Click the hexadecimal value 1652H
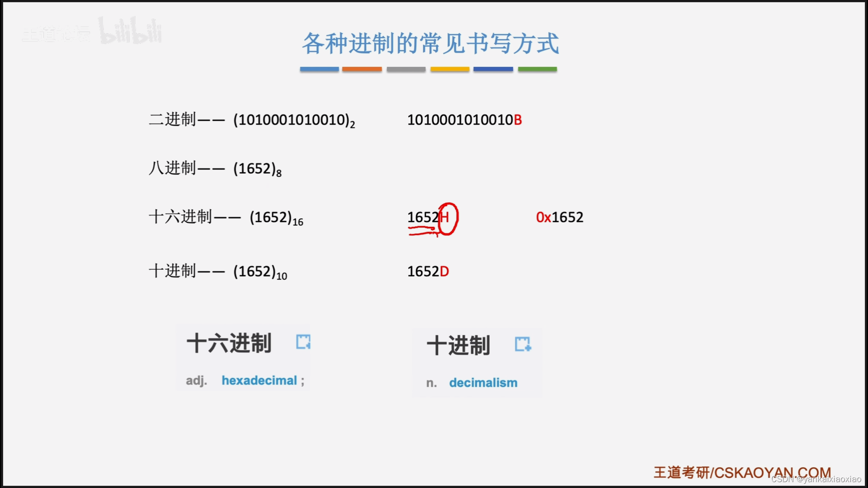 (x=428, y=217)
